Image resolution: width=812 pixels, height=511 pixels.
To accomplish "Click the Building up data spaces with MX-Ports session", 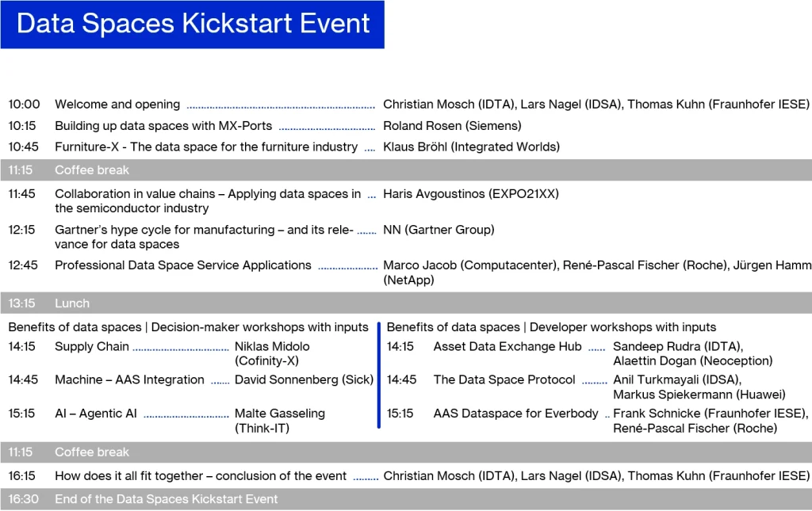I will click(163, 126).
